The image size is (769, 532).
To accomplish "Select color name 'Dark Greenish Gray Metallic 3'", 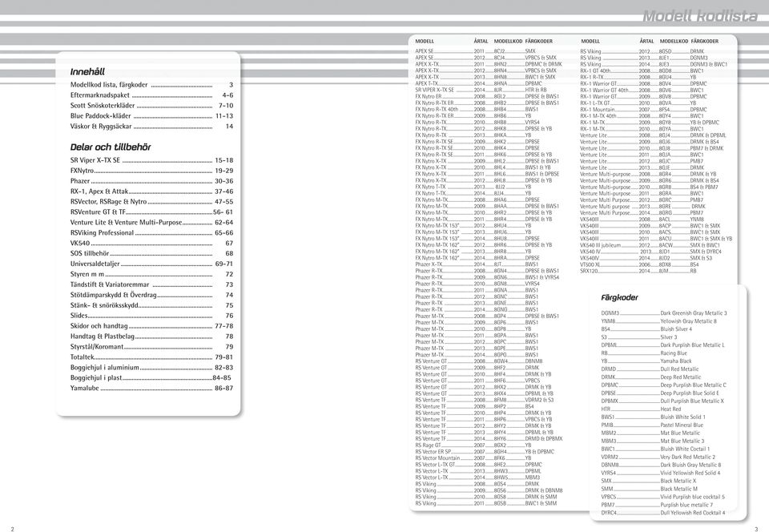I will coord(694,312).
